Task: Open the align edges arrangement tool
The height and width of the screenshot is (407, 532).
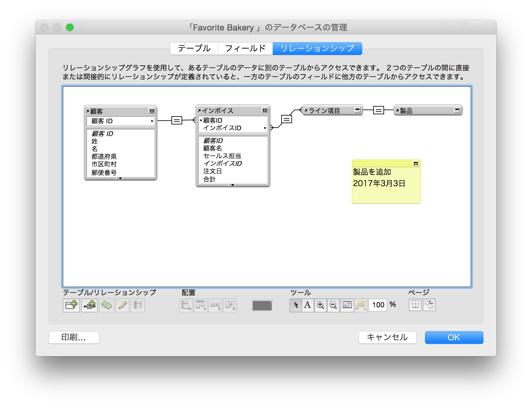Action: (x=186, y=305)
